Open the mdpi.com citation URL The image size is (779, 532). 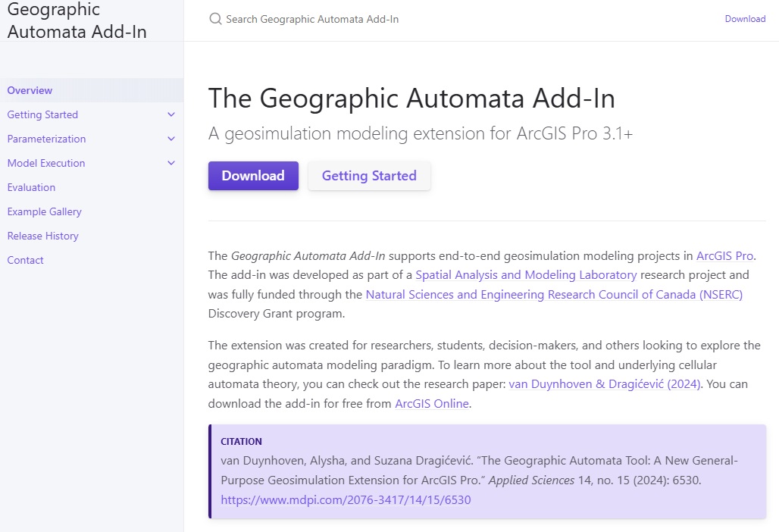[x=346, y=500]
